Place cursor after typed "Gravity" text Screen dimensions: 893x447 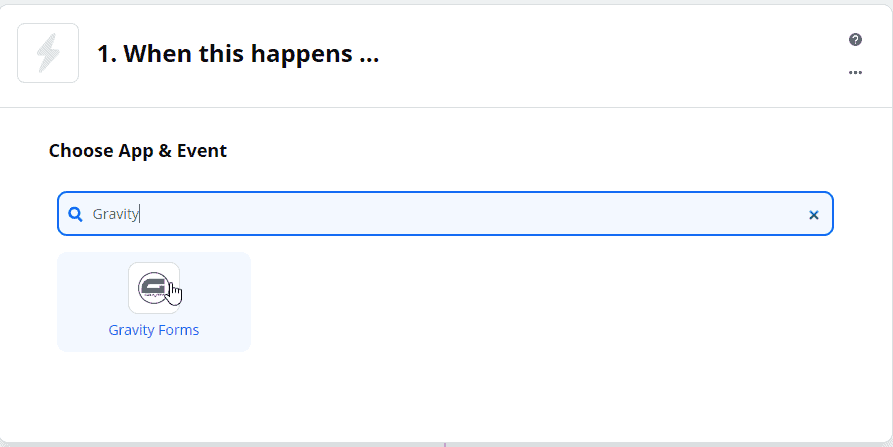140,214
